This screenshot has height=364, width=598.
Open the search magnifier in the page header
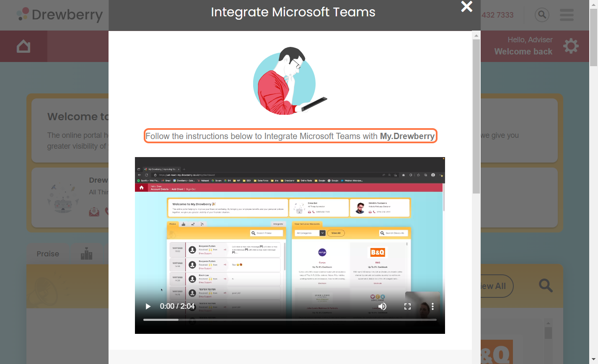click(x=542, y=15)
